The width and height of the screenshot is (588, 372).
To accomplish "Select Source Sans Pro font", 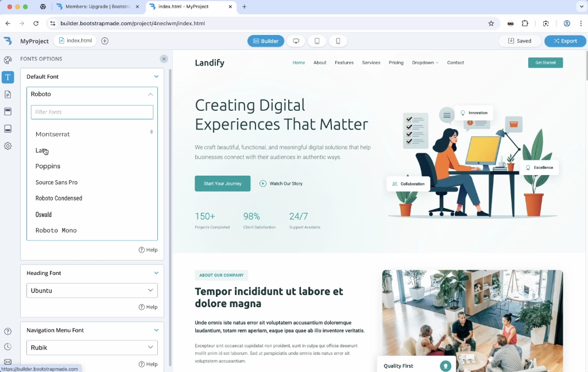I will tap(56, 182).
